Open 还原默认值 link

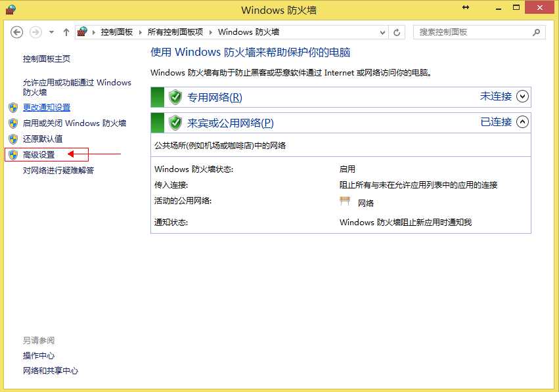pos(43,139)
